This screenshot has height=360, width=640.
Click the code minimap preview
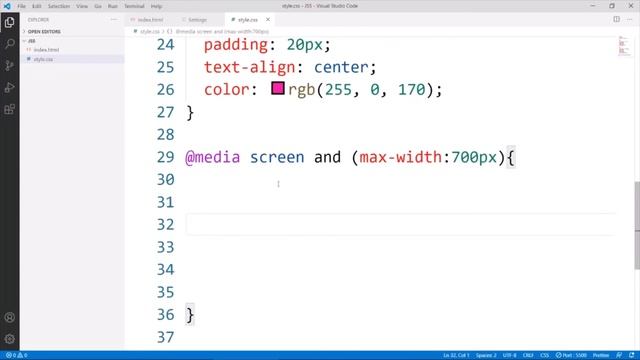coord(623,46)
